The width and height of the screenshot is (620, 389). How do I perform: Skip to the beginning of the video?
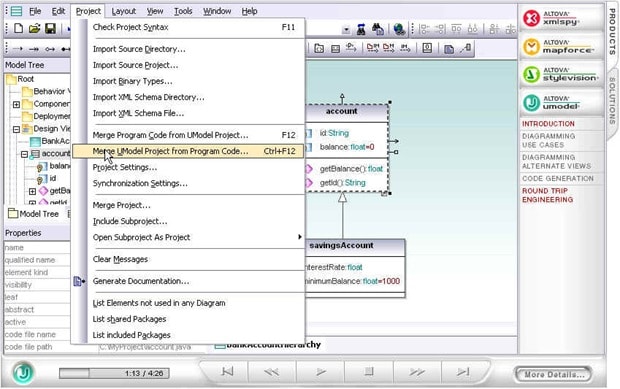[228, 372]
